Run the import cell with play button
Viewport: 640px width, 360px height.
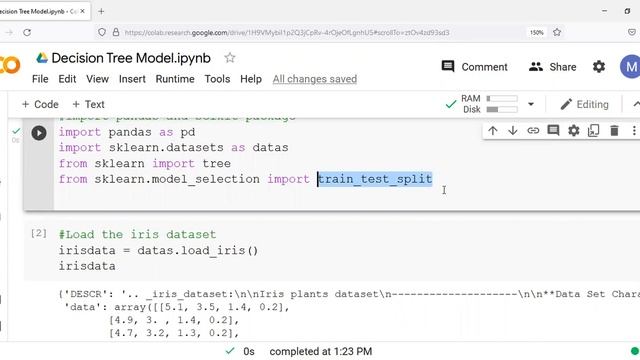pyautogui.click(x=39, y=133)
